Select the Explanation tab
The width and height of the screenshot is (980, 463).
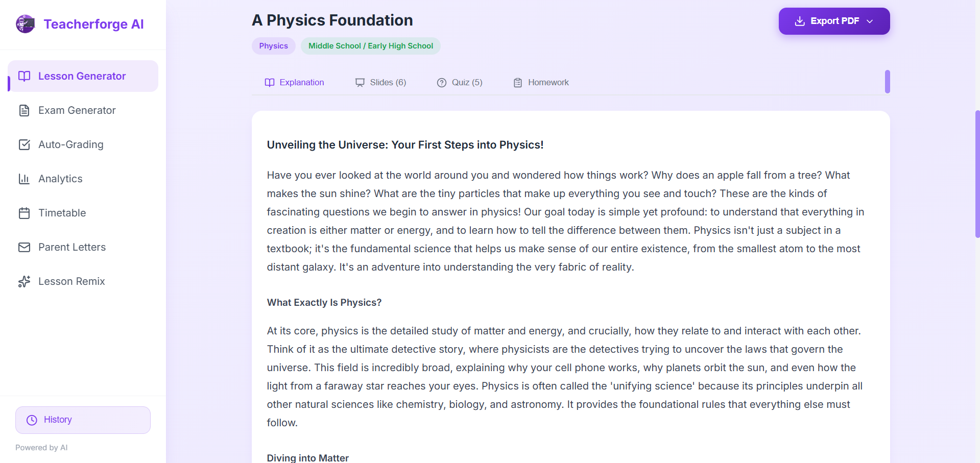click(x=295, y=83)
